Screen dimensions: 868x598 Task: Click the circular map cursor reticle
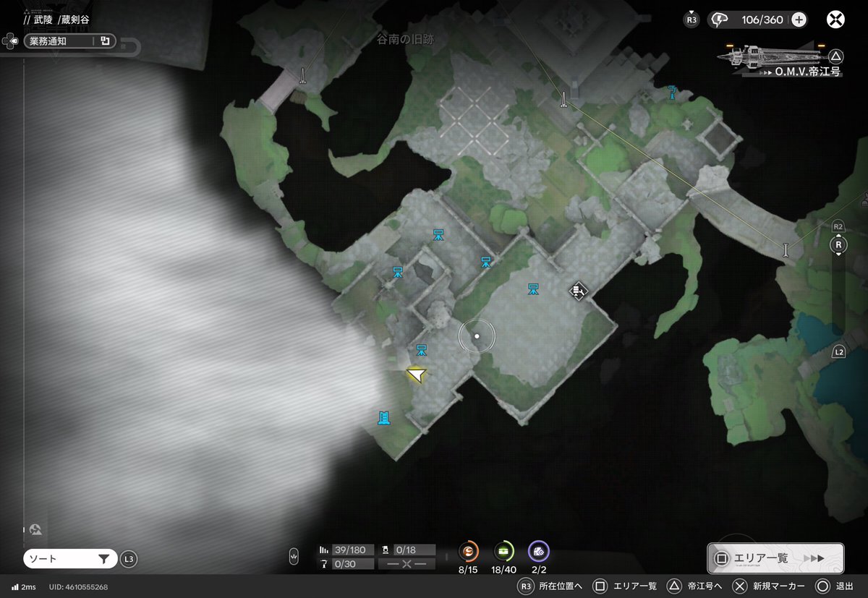(477, 336)
